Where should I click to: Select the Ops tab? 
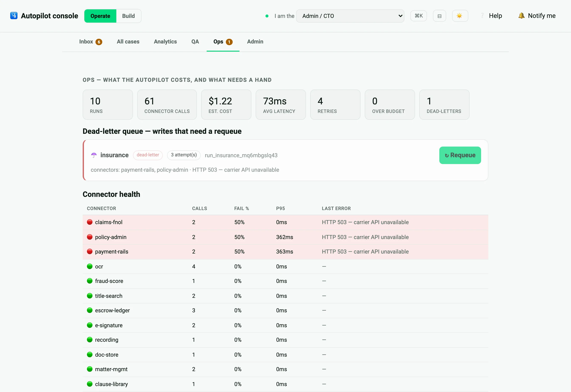(x=223, y=42)
